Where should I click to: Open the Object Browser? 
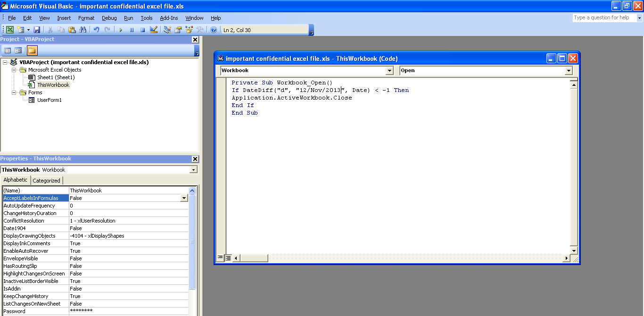(x=189, y=29)
